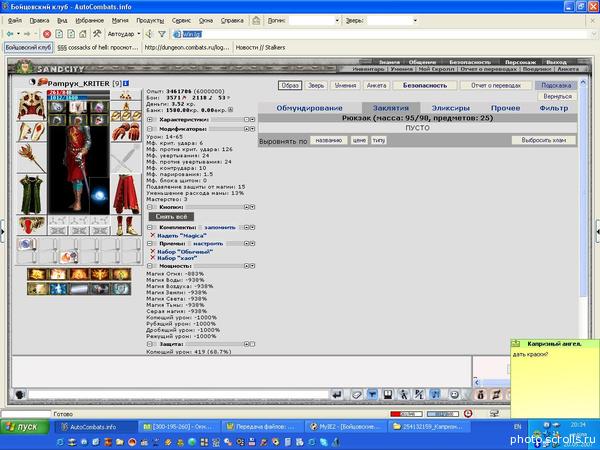Click the house icon beside Справка menu
600x450 pixels.
[256, 20]
